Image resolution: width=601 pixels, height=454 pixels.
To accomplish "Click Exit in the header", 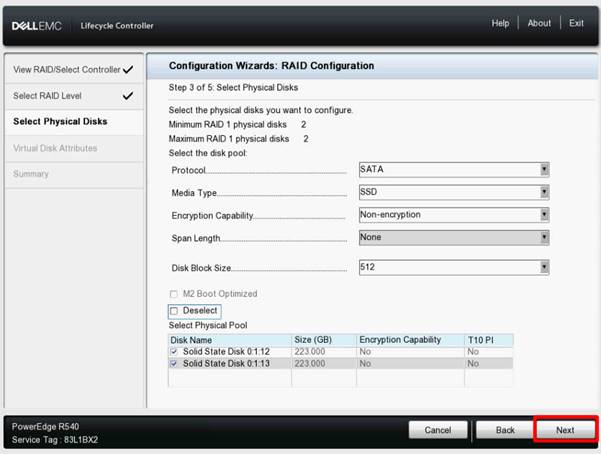I will click(576, 23).
